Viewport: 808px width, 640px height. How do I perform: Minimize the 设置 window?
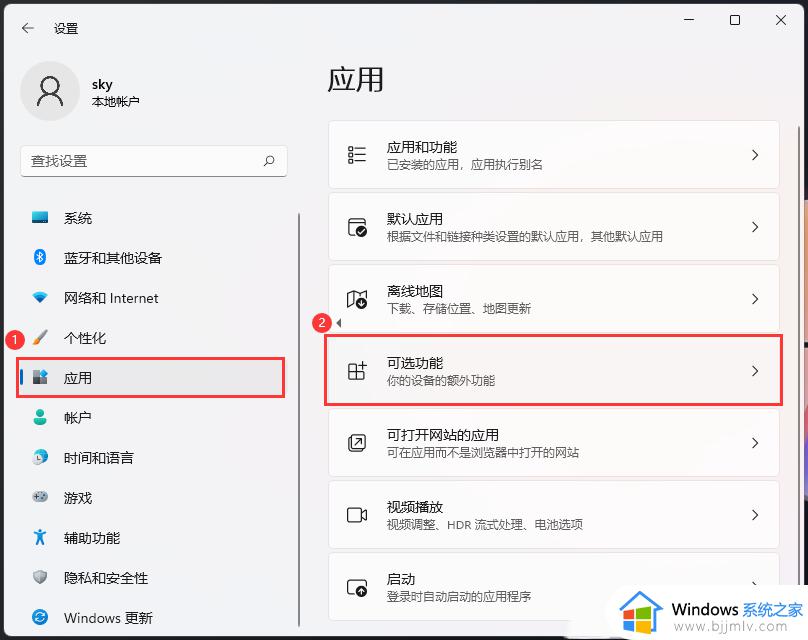[689, 20]
